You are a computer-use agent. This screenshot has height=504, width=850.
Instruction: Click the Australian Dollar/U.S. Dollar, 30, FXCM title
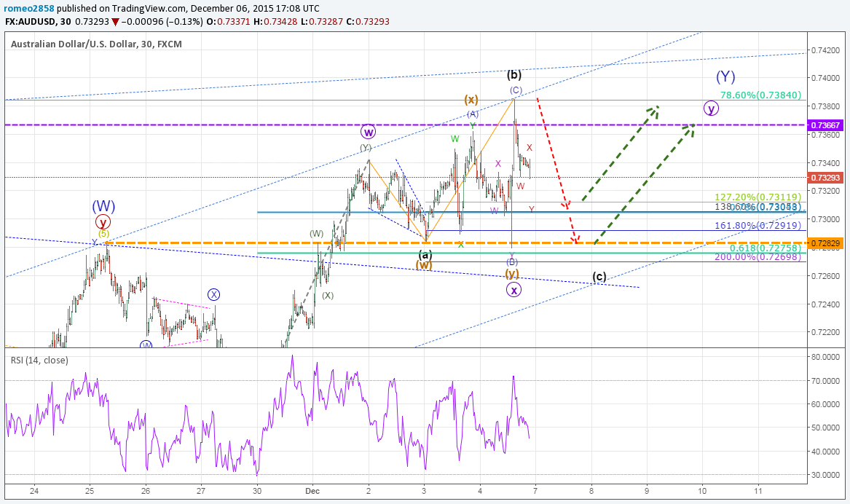pyautogui.click(x=96, y=44)
